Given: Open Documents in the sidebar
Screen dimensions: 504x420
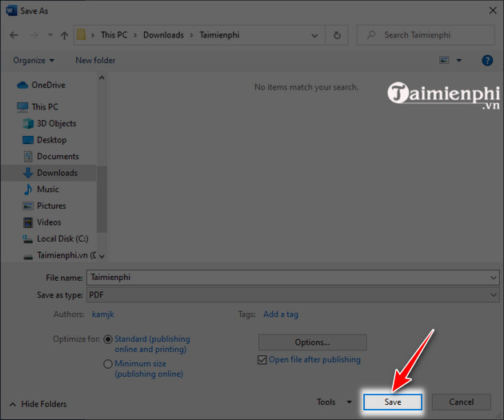Looking at the screenshot, I should 58,157.
